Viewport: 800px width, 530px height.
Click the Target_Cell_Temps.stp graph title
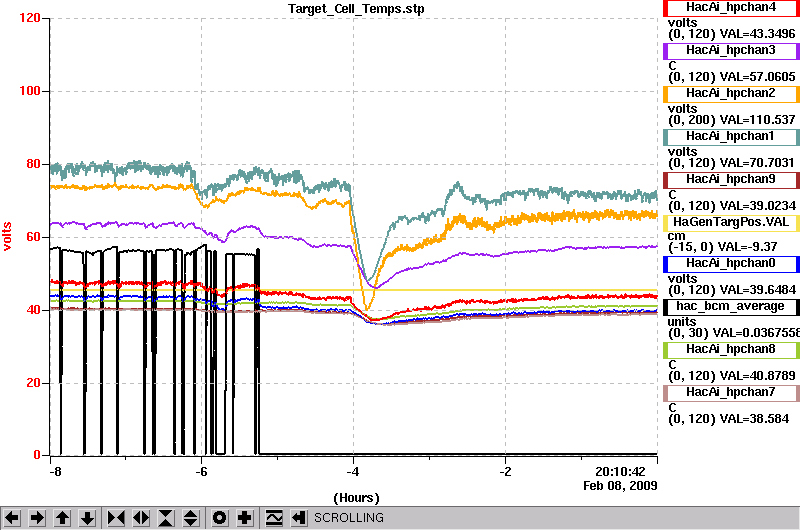click(356, 9)
